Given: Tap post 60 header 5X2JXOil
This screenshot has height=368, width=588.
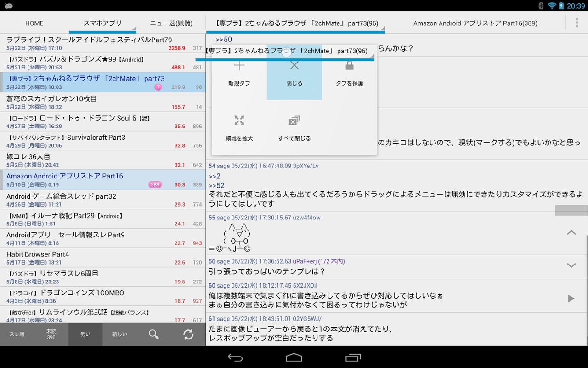Looking at the screenshot, I should (263, 286).
